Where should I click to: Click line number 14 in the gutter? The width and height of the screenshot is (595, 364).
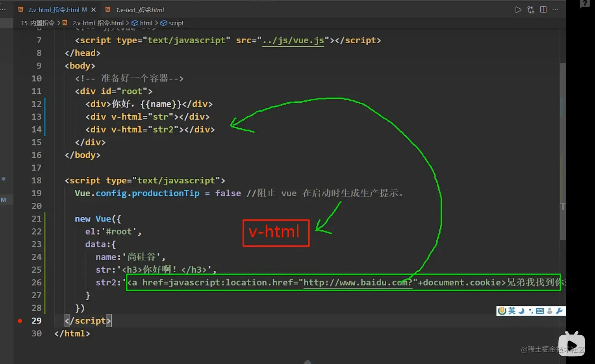click(x=37, y=129)
